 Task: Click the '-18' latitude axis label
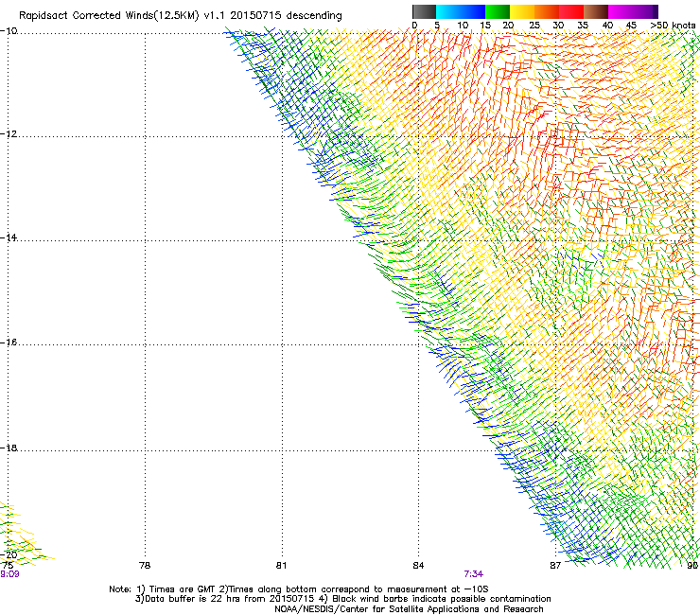coord(9,448)
